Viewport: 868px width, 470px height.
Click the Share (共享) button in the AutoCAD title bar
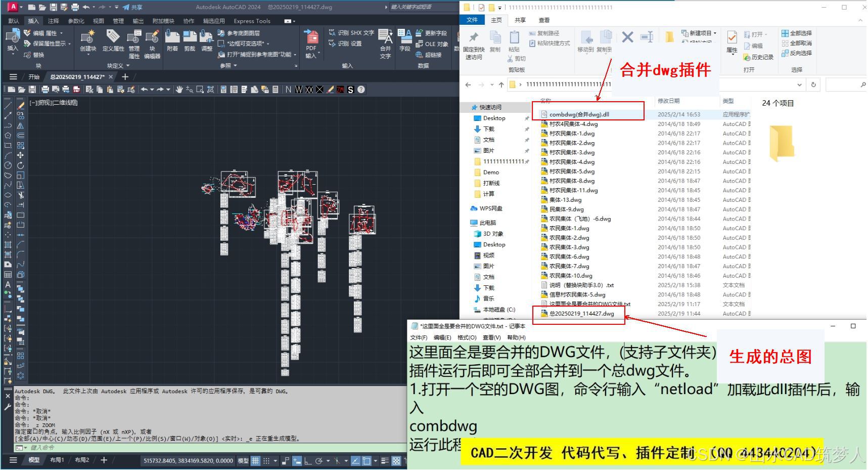pyautogui.click(x=132, y=7)
